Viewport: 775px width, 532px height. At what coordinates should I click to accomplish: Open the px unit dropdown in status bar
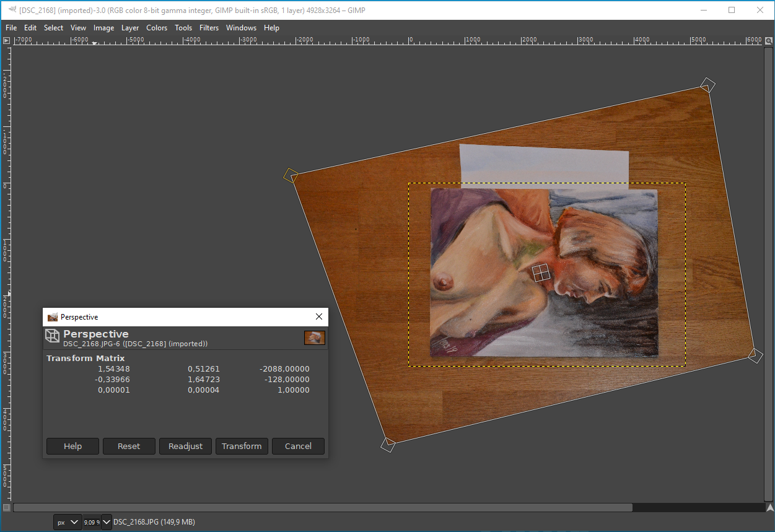[68, 522]
